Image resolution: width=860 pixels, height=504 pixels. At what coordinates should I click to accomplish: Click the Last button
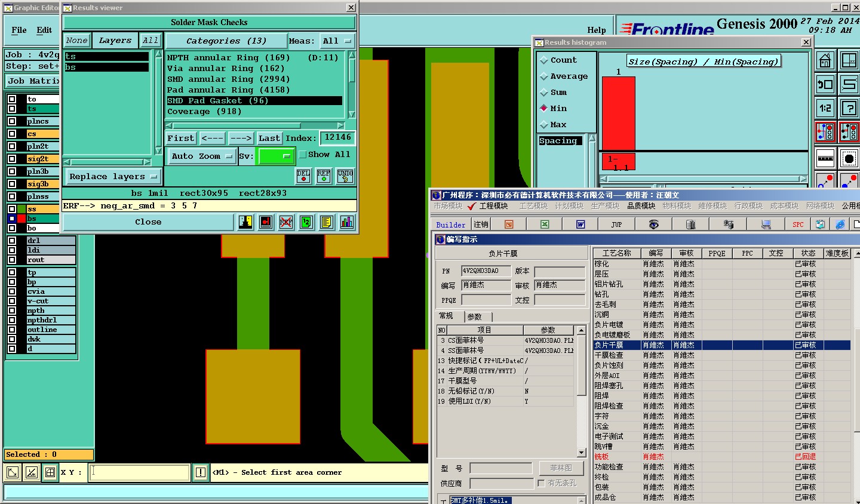(x=269, y=138)
